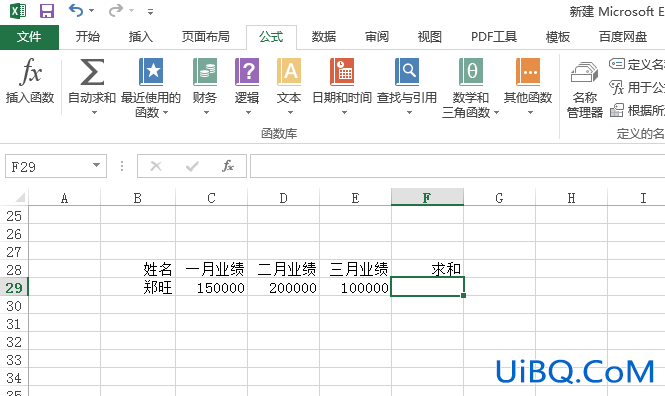Cancel entry with the X icon
The image size is (665, 396).
156,166
